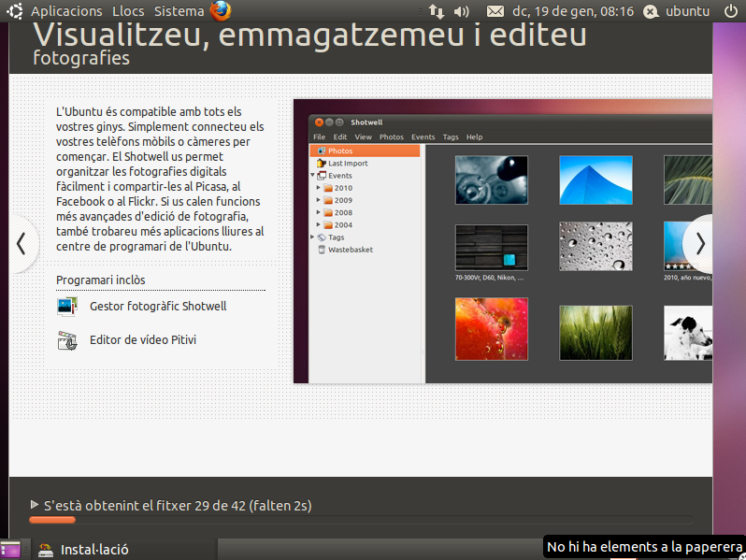Launch Firefox from the top panel
Viewport: 746px width, 560px height.
click(221, 11)
